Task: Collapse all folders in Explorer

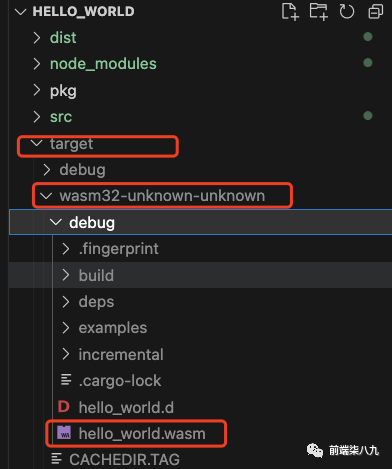Action: pyautogui.click(x=375, y=12)
